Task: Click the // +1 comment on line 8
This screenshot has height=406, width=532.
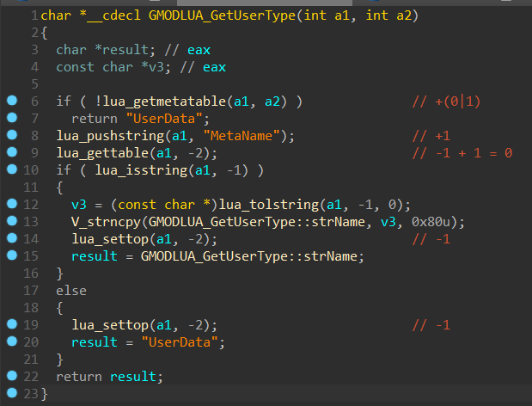Action: (431, 136)
